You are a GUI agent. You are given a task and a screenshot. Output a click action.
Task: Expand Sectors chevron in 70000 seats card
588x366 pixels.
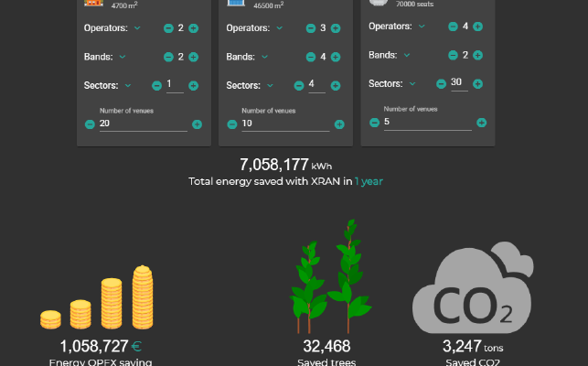click(412, 83)
